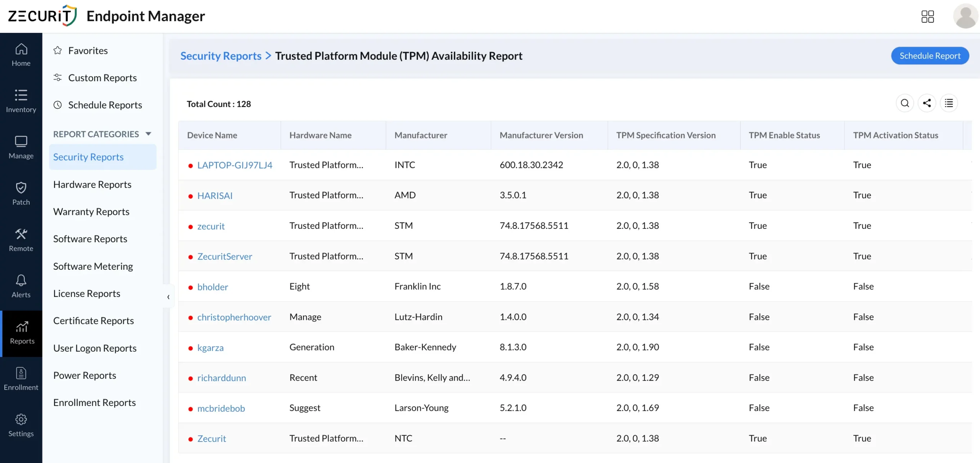Open Hardware Reports category

92,184
